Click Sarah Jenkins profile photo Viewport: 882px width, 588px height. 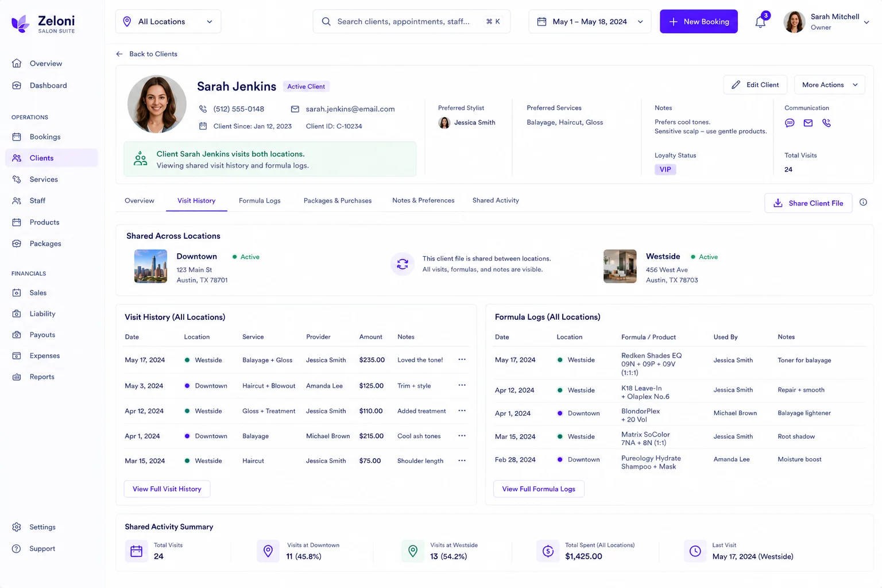point(157,104)
